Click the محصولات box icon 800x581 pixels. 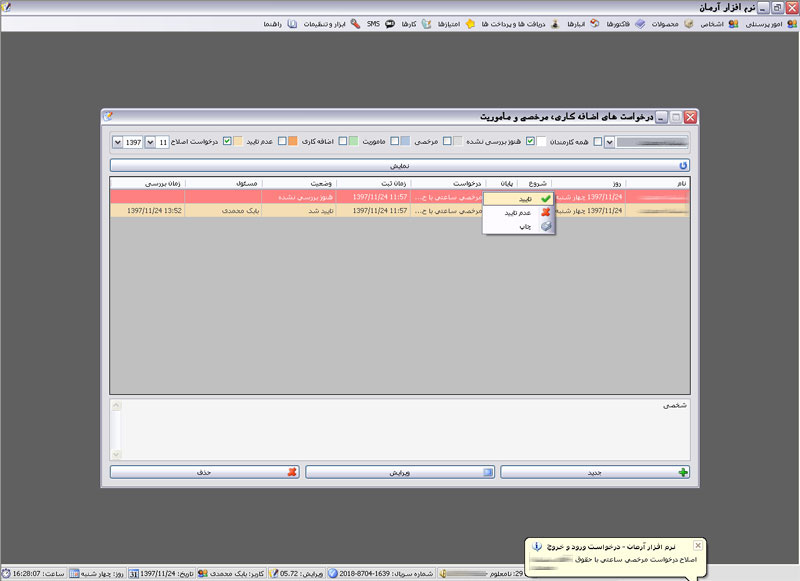coord(688,24)
